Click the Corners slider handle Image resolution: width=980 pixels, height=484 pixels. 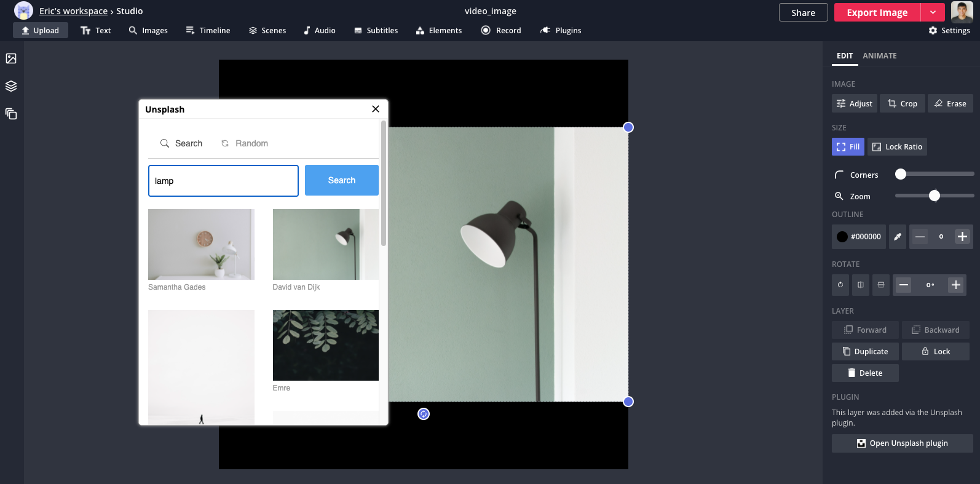901,174
